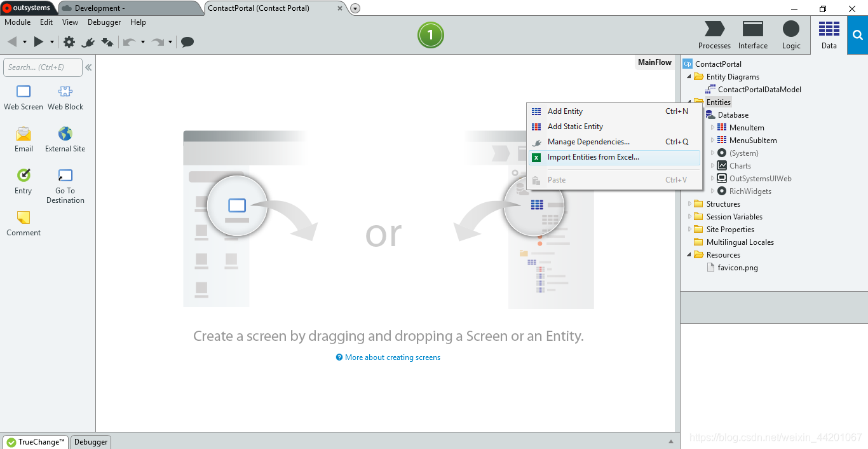The height and width of the screenshot is (449, 868).
Task: Switch to the Logic layer
Action: point(791,35)
